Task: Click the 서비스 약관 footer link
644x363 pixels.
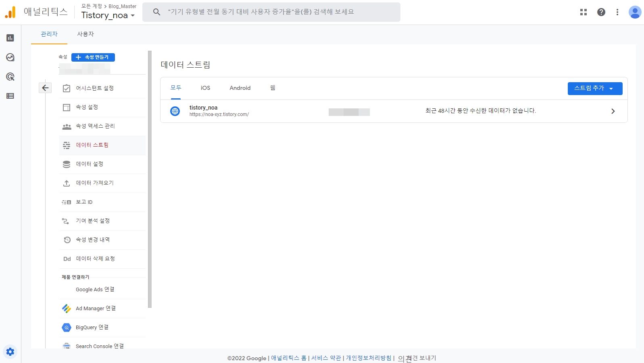Action: 326,358
